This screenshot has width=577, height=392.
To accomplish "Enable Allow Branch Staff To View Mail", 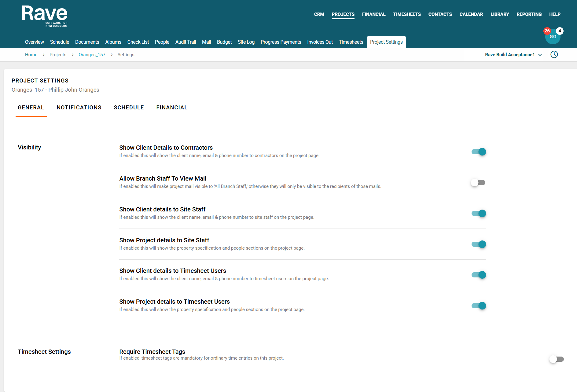I will 478,182.
